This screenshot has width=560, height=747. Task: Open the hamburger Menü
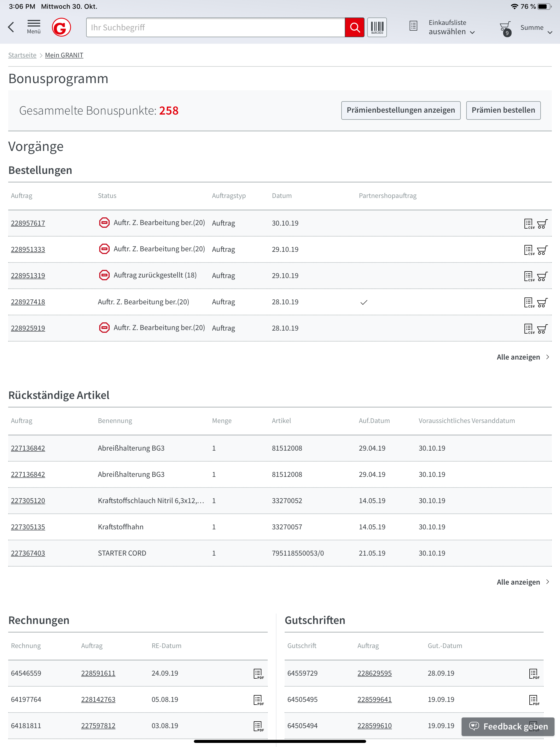coord(34,27)
